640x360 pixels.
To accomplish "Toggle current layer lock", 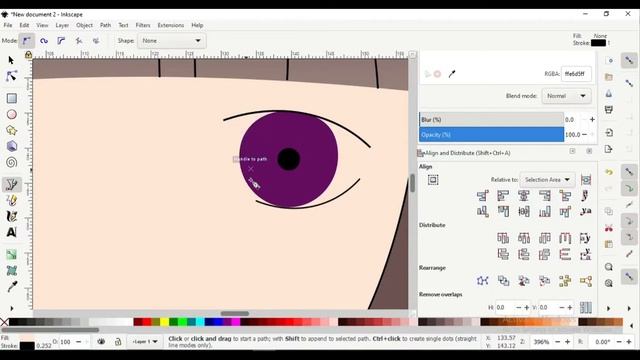I will (118, 342).
